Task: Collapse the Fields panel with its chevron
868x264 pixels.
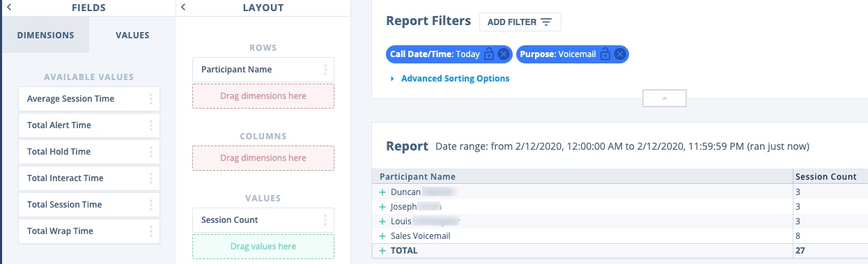Action: [x=9, y=7]
